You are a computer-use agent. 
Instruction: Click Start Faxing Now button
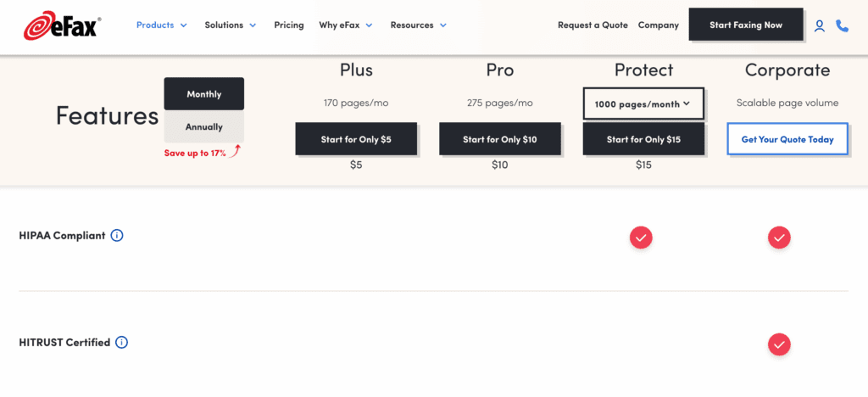point(746,25)
